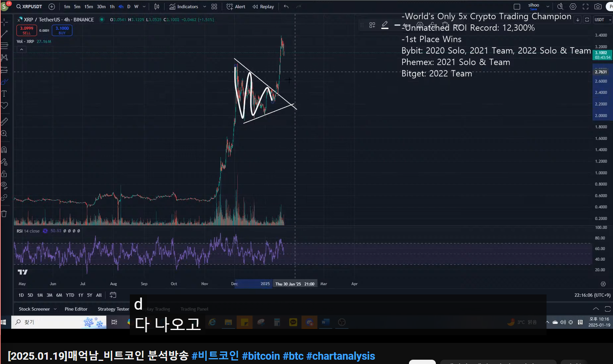Screen dimensions: 613x364
Task: Select the 15m timeframe
Action: 89,7
